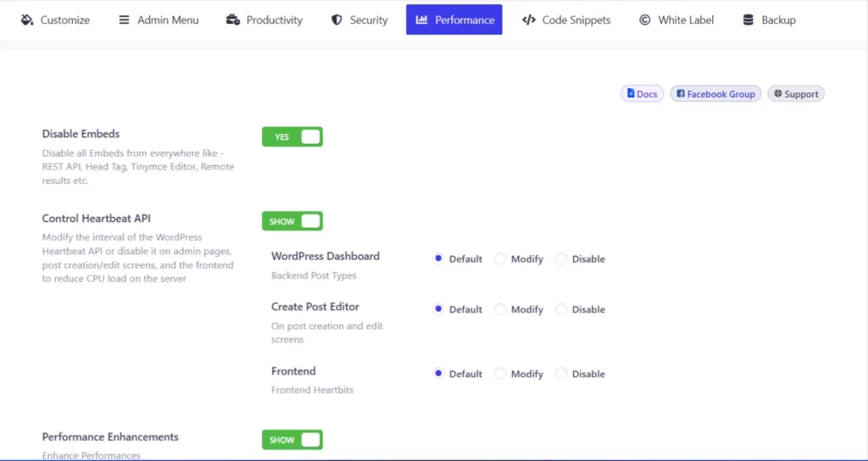Screen dimensions: 868x461
Task: Click the paint bucket icon beside Customize
Action: [x=26, y=20]
